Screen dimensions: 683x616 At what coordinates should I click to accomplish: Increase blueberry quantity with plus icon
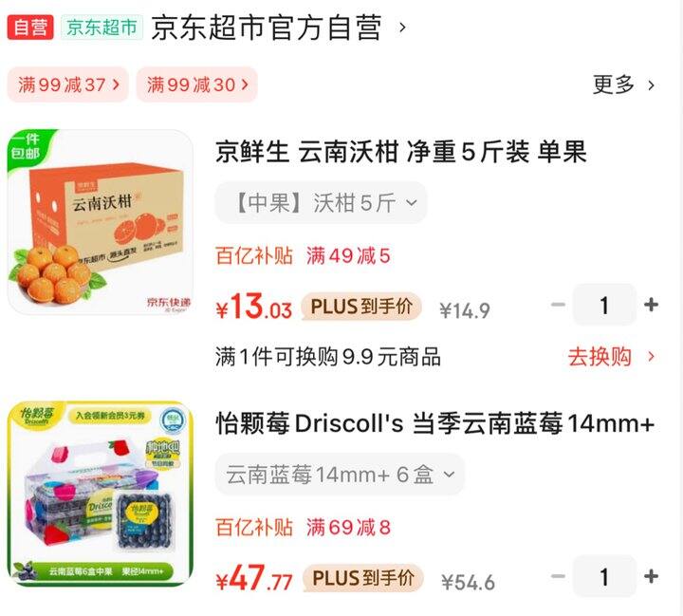(651, 576)
